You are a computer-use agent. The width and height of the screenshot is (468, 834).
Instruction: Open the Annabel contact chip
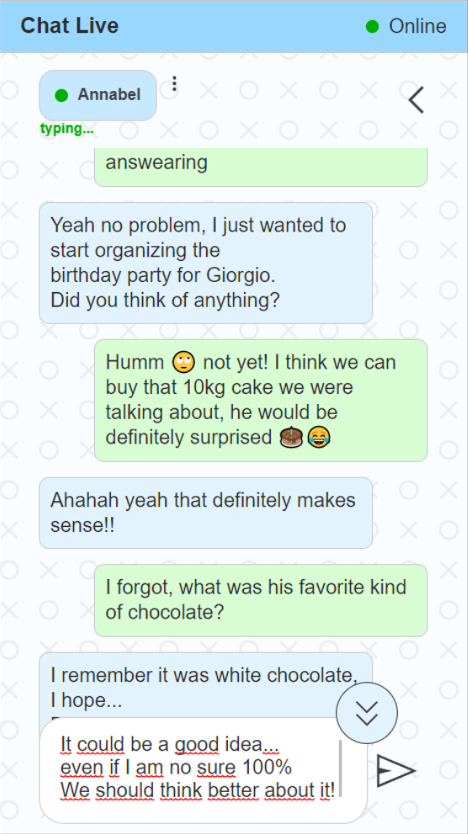pyautogui.click(x=98, y=95)
